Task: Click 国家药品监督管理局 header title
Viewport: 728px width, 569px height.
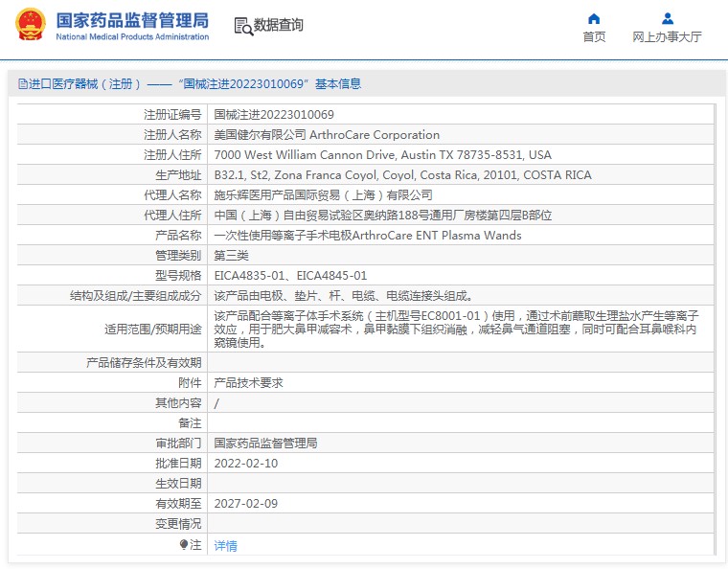Action: click(132, 20)
